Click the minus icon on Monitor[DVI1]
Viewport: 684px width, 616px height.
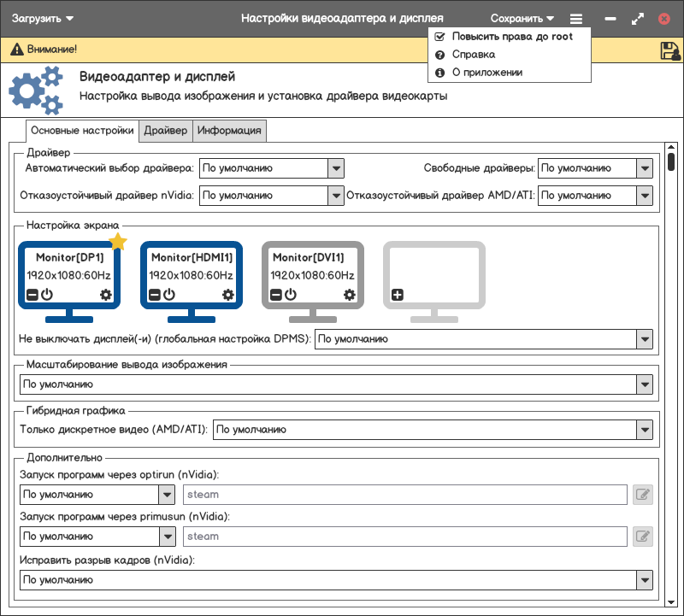click(x=276, y=295)
